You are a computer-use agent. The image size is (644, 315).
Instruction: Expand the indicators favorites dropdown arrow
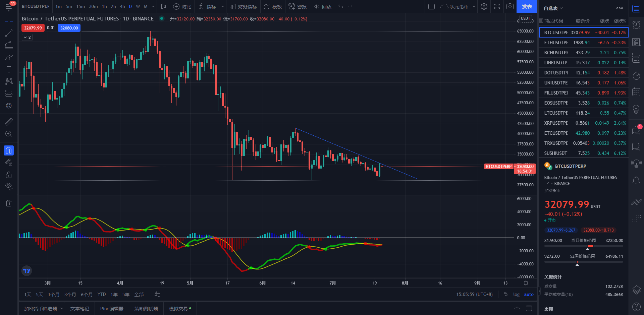222,6
